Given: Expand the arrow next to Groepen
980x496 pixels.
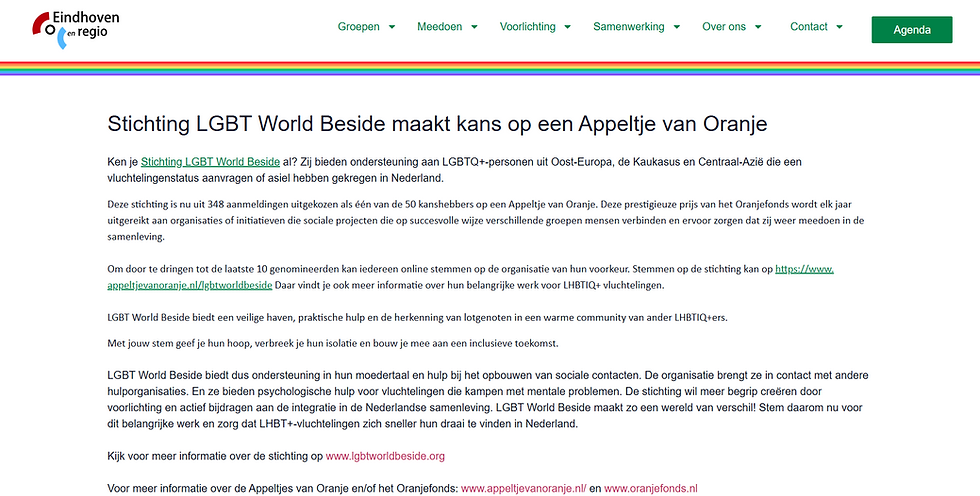Looking at the screenshot, I should point(392,27).
